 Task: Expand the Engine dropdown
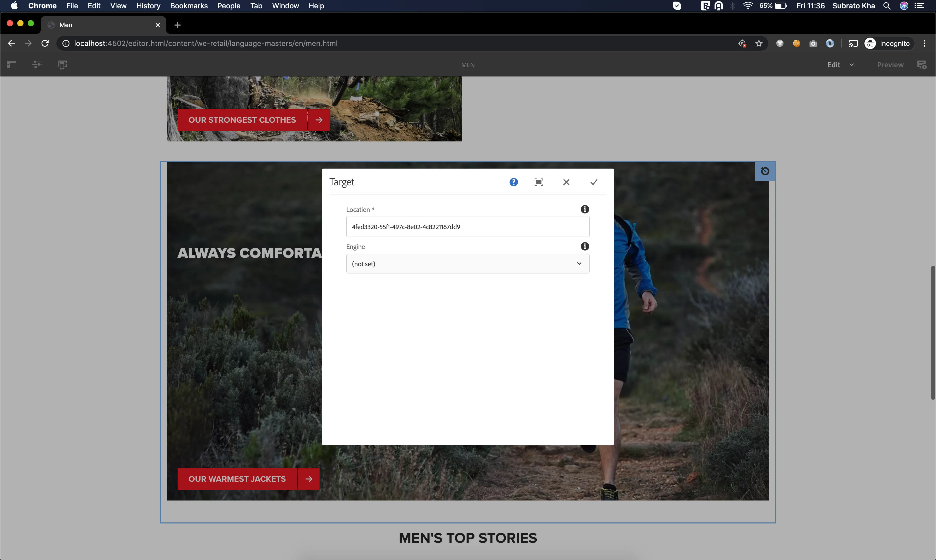(467, 264)
